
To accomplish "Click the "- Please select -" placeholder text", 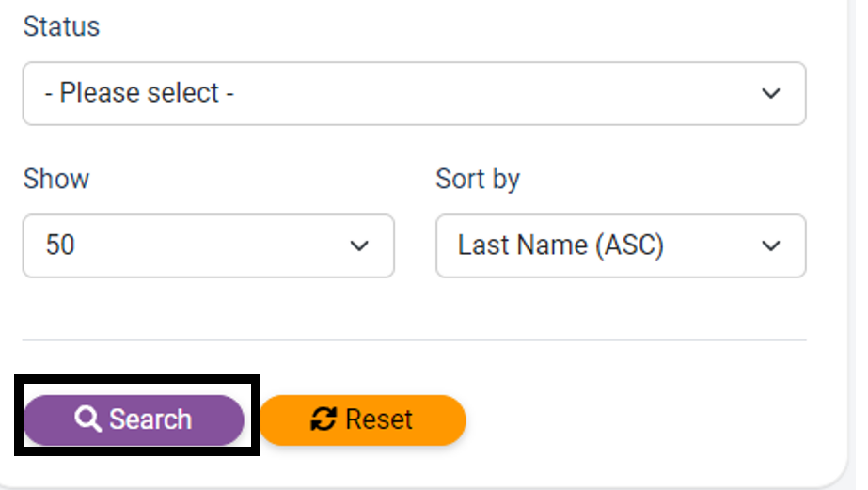I will tap(139, 92).
